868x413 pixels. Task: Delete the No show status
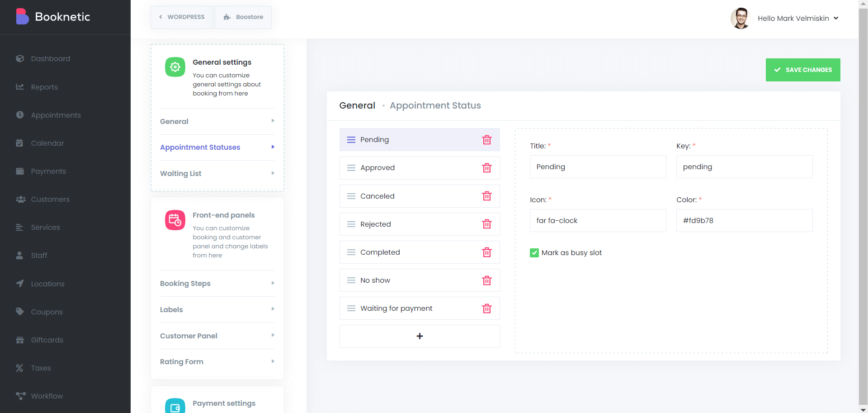coord(487,280)
